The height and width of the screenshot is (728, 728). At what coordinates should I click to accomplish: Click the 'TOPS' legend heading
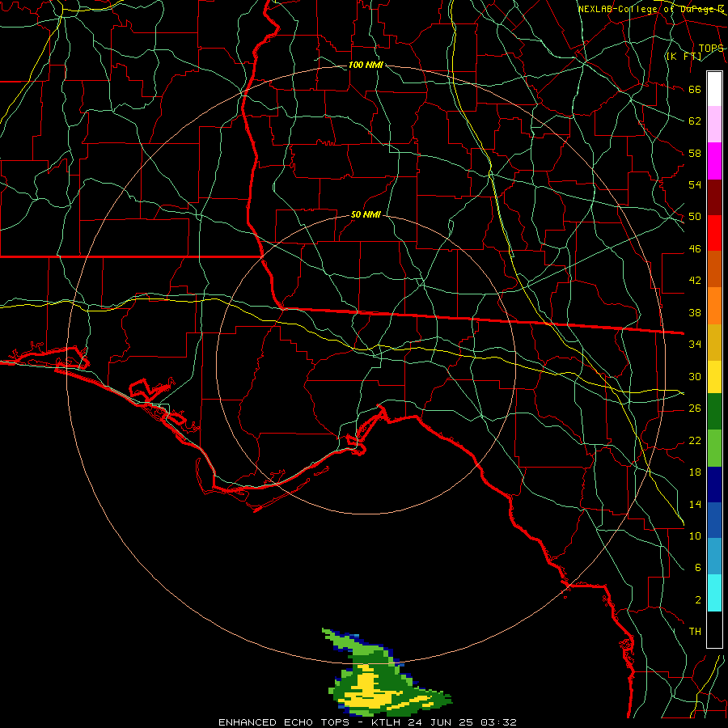(711, 49)
